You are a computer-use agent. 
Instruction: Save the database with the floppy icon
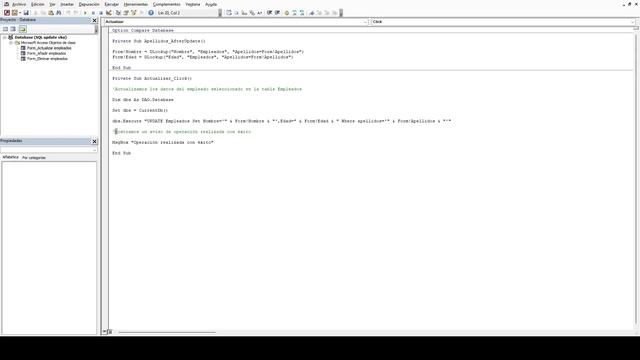coord(26,13)
